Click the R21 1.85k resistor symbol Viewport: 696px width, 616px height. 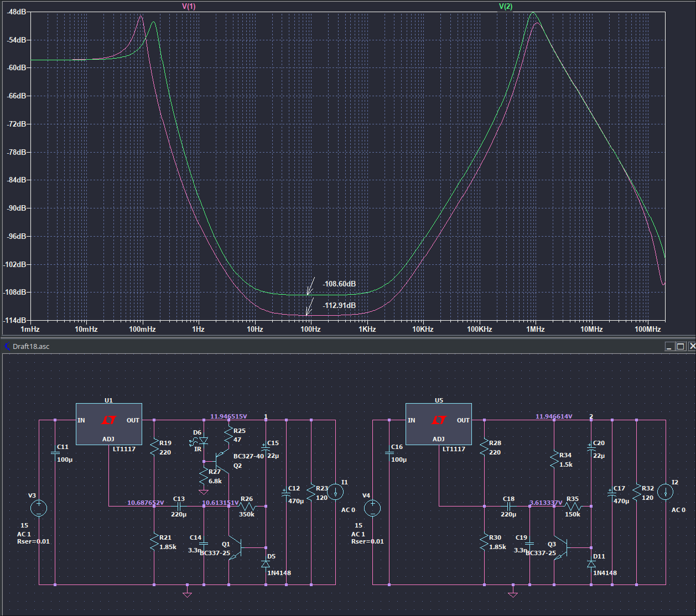[x=154, y=541]
